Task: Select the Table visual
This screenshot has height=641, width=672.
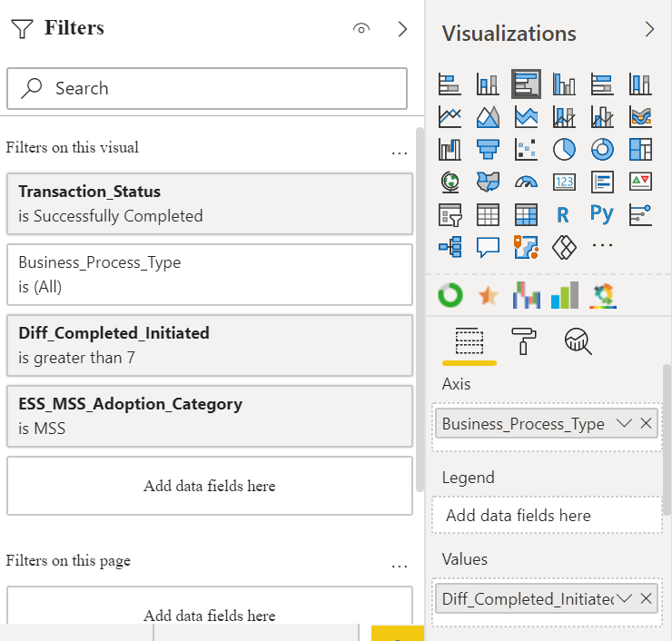Action: tap(488, 214)
